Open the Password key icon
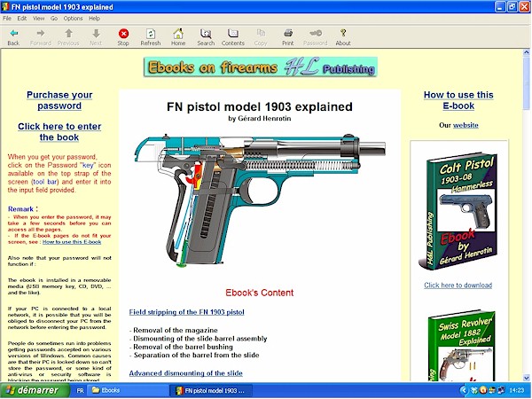 (316, 34)
